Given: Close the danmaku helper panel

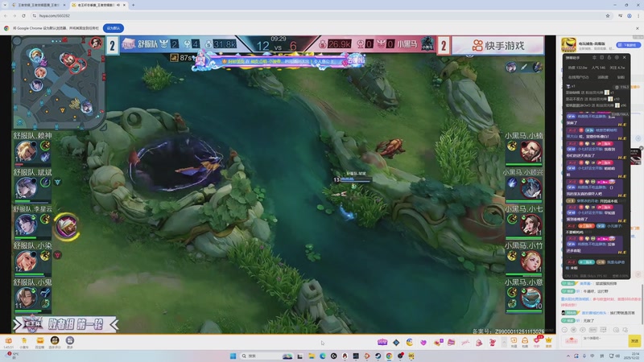Looking at the screenshot, I should click(625, 57).
